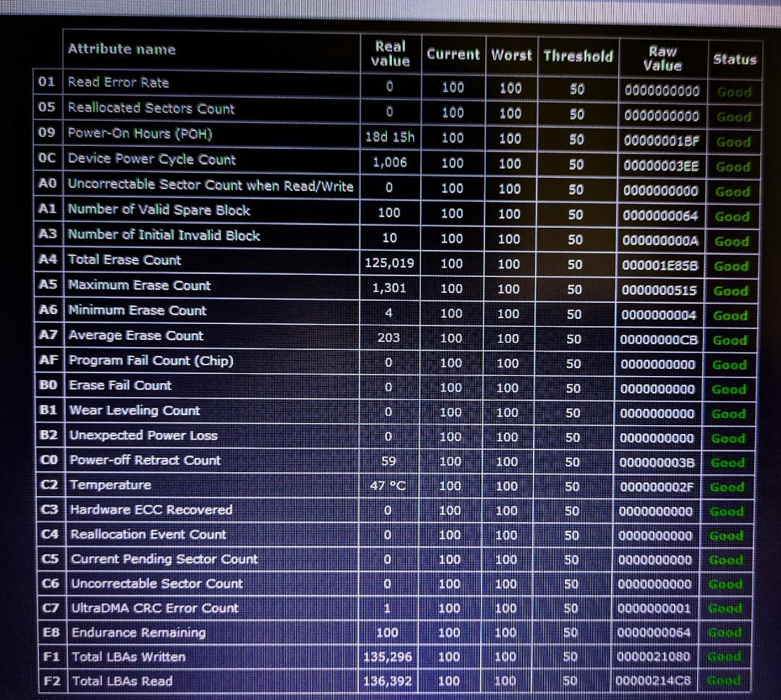Click the Current column header
Screen dimensions: 781x700
tap(453, 54)
